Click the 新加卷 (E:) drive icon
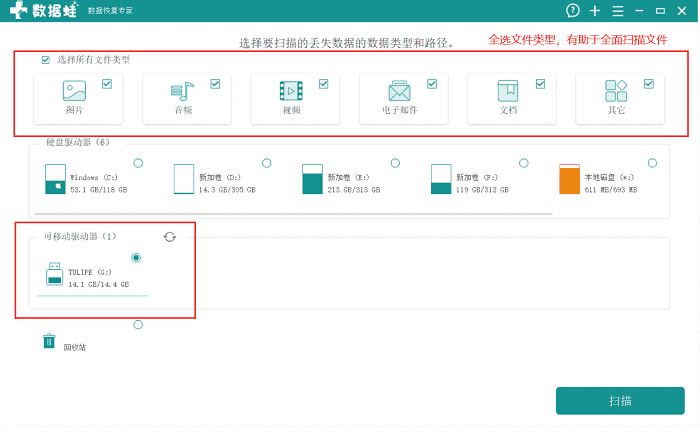 312,179
